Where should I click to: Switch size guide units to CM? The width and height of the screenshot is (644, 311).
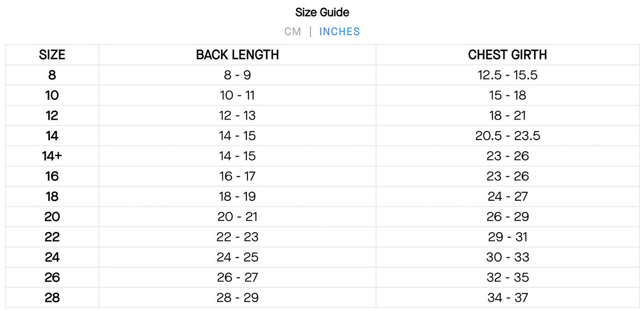tap(292, 32)
